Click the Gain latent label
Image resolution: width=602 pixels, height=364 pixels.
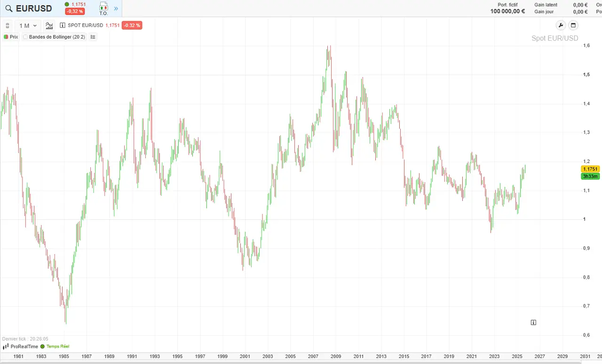pyautogui.click(x=546, y=5)
